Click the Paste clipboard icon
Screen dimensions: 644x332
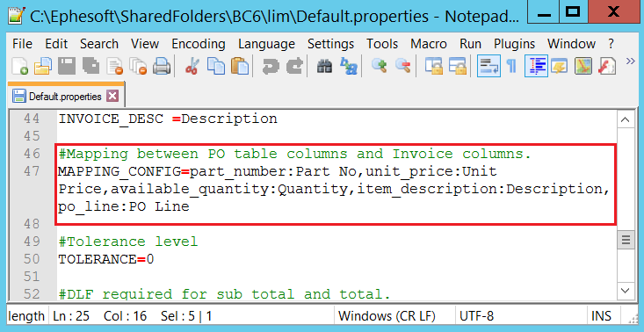[x=240, y=66]
